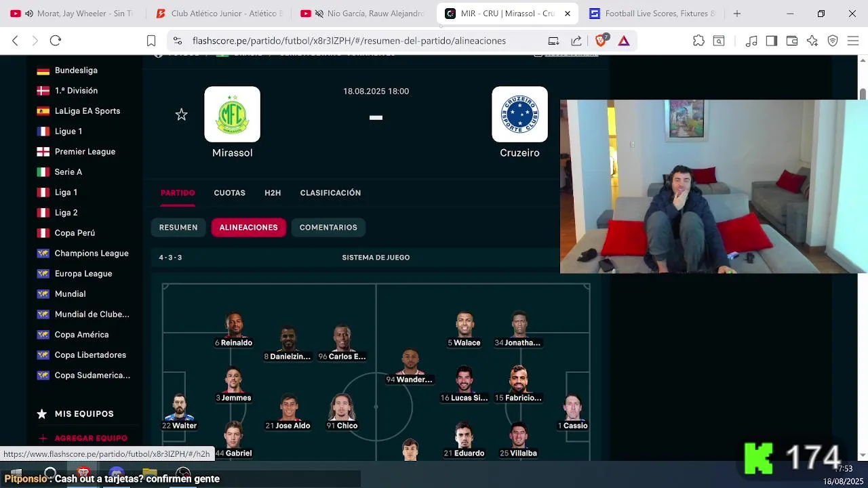This screenshot has width=868, height=488.
Task: Click player 5 Walace
Action: coord(465,330)
